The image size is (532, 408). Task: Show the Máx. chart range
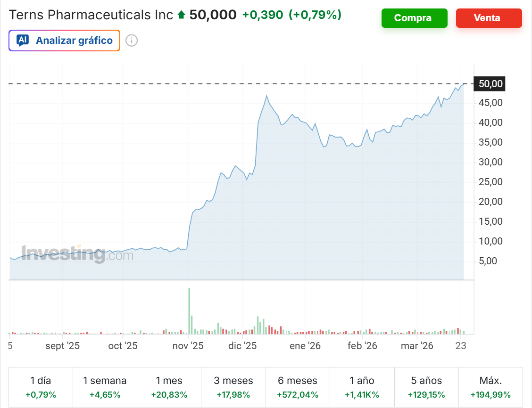pyautogui.click(x=490, y=387)
